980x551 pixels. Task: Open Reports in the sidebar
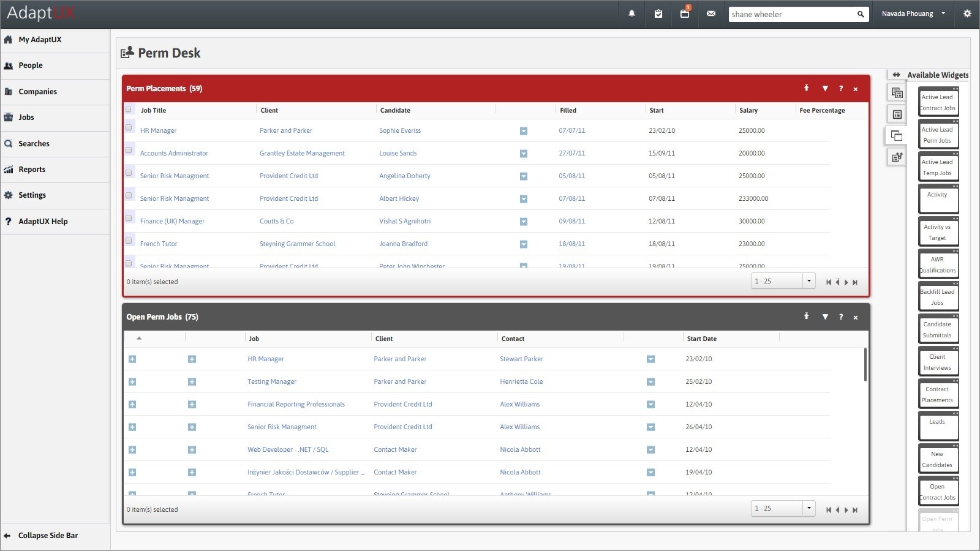click(x=32, y=170)
